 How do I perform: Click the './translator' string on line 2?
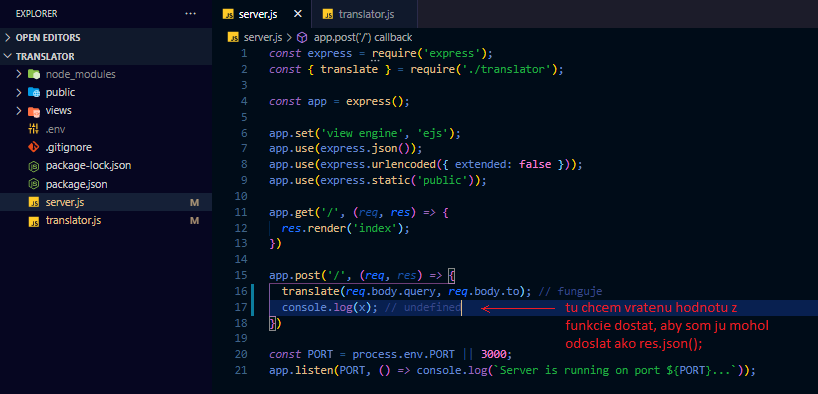pos(506,69)
